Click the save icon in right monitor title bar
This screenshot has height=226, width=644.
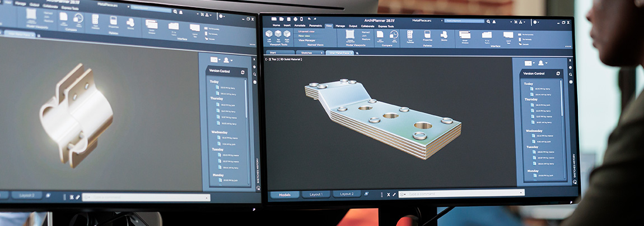[x=289, y=20]
